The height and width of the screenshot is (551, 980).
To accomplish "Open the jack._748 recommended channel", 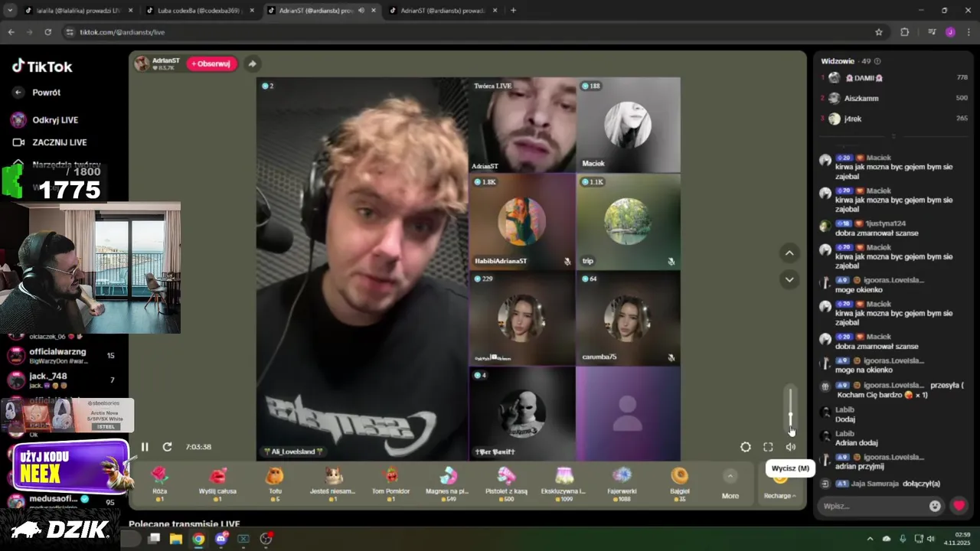I will tap(61, 380).
